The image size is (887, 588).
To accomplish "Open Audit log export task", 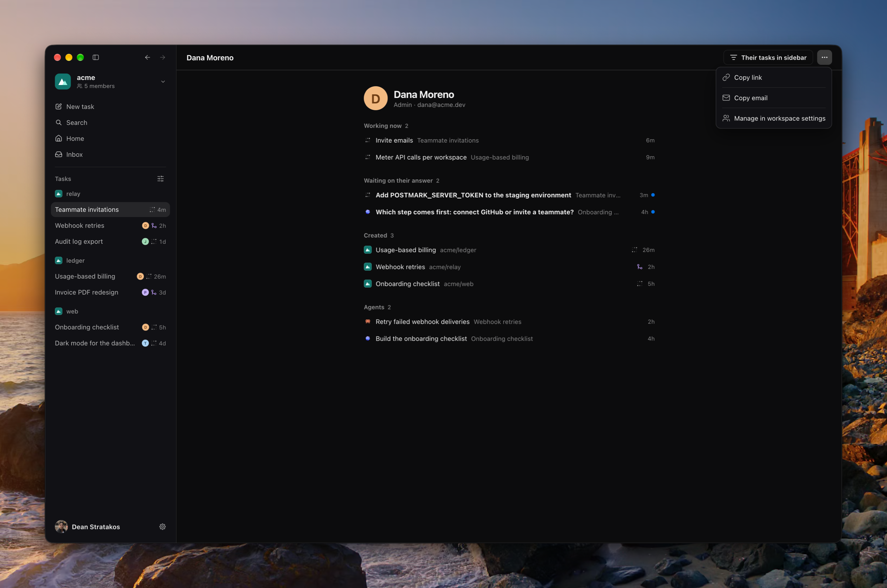I will click(x=110, y=241).
